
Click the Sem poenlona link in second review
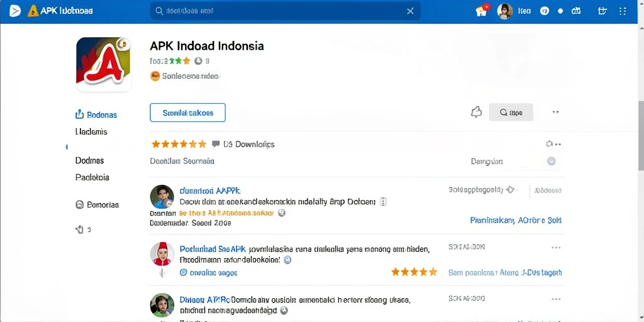click(x=505, y=272)
